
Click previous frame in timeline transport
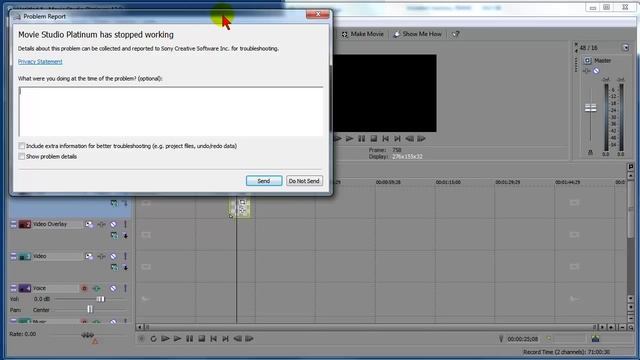coord(237,339)
